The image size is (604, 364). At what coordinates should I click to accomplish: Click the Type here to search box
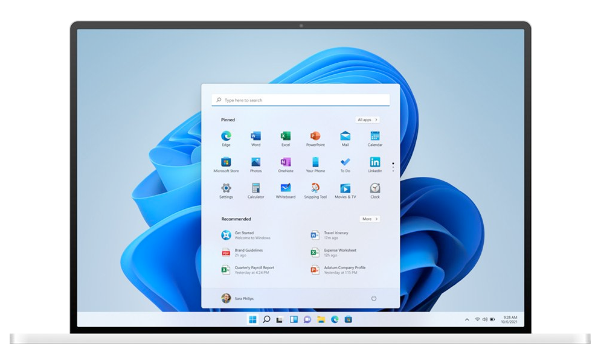click(x=300, y=100)
